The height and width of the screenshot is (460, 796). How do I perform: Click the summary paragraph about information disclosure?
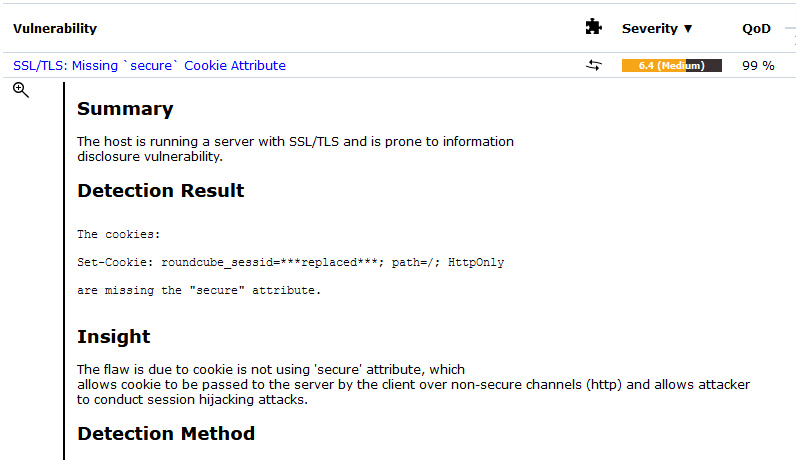click(x=295, y=149)
